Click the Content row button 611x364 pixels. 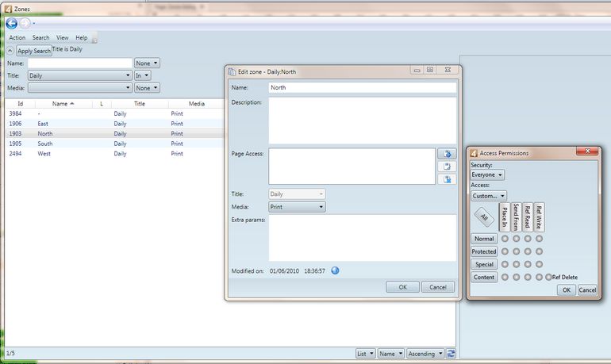click(x=484, y=278)
